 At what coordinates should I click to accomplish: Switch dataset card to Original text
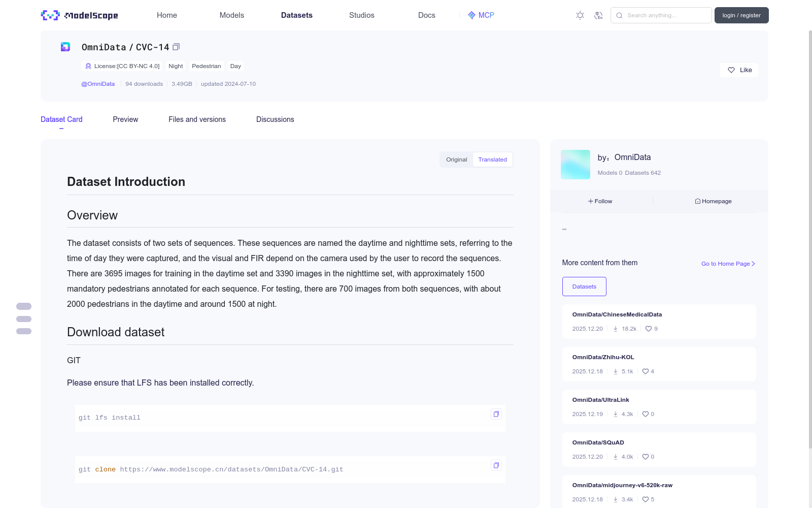[457, 160]
